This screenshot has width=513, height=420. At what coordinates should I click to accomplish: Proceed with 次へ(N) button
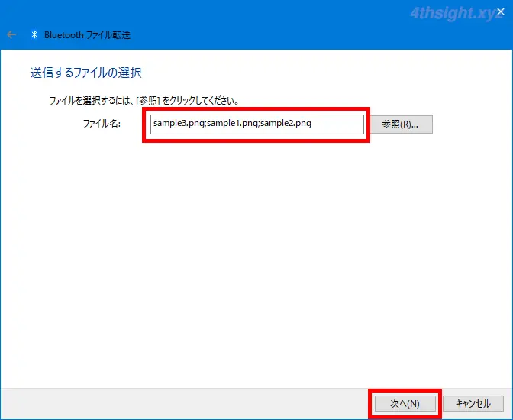pyautogui.click(x=405, y=404)
